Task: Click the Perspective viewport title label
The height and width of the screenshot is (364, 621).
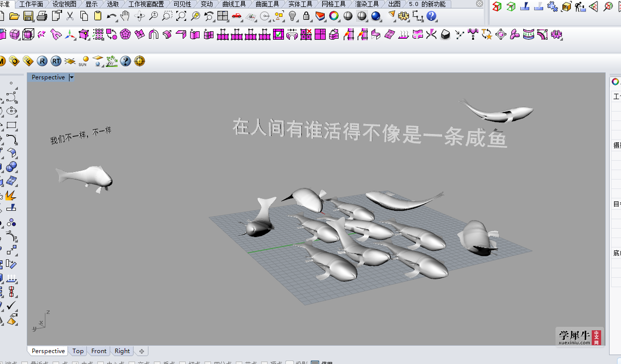Action: pyautogui.click(x=48, y=77)
